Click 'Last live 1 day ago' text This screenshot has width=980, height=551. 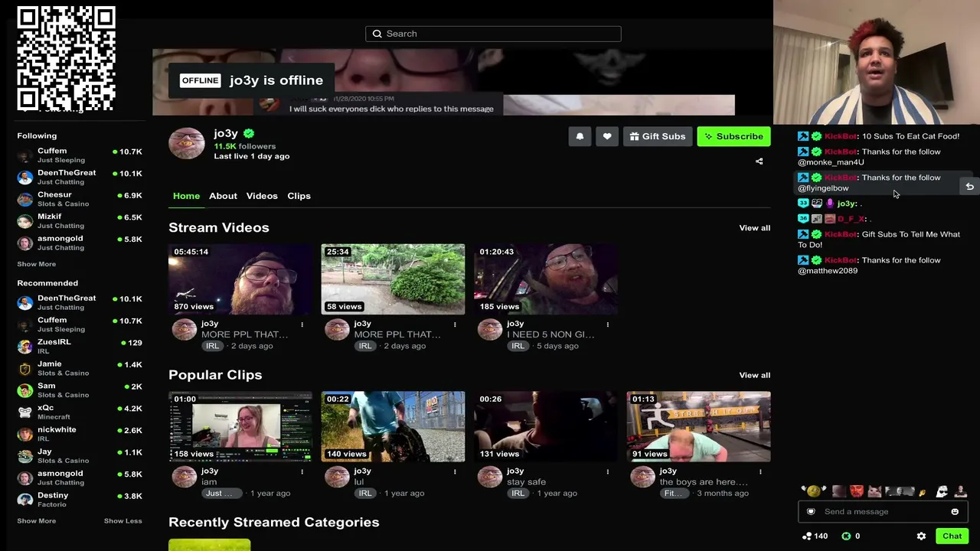click(x=252, y=156)
